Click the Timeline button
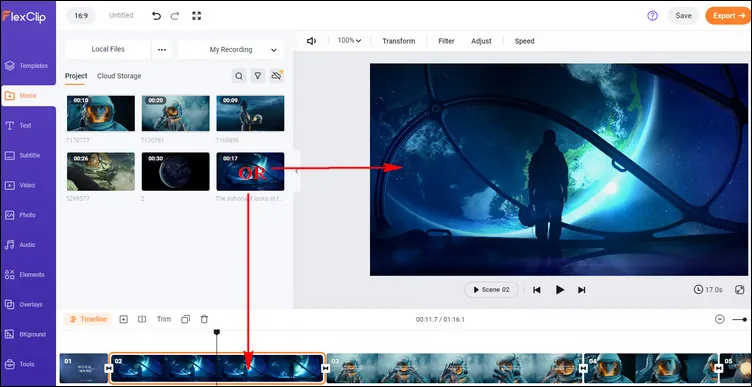This screenshot has width=752, height=387. click(x=88, y=319)
